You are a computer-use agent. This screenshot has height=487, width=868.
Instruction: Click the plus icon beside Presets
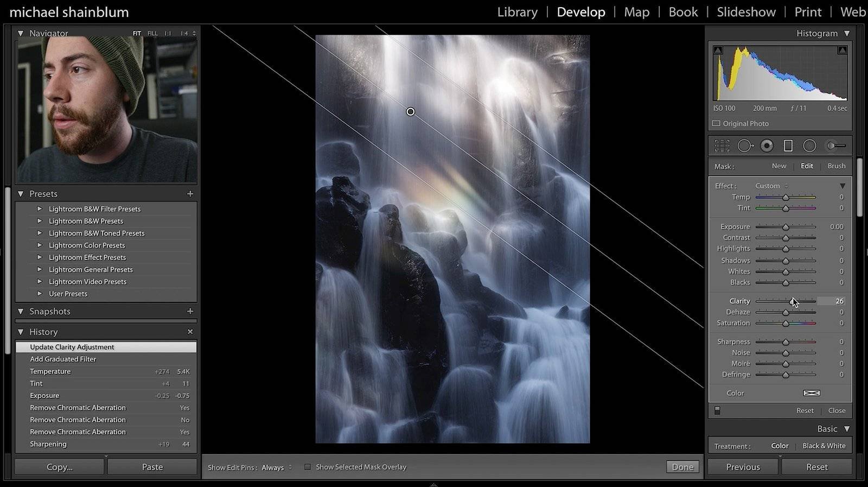point(190,194)
